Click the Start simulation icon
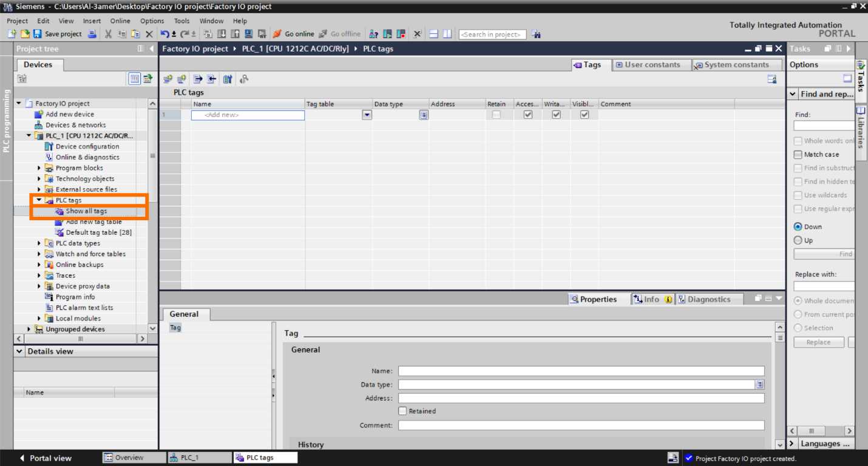868x466 pixels. (x=249, y=34)
